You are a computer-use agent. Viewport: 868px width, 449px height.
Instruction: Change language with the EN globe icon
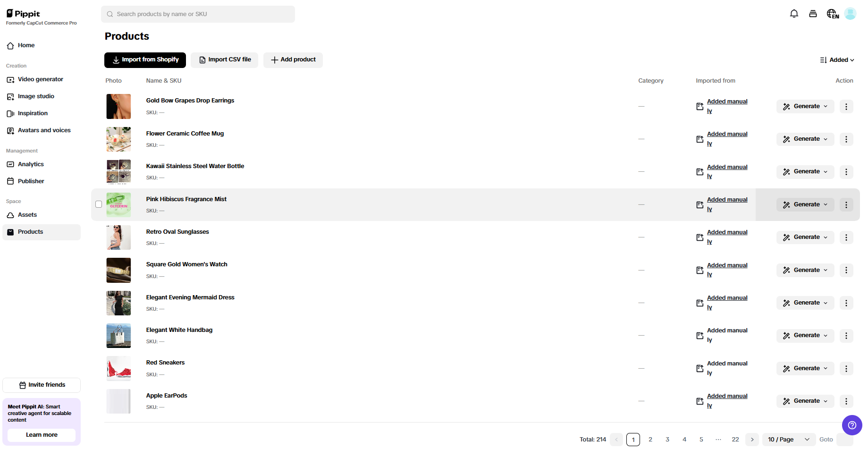(832, 14)
